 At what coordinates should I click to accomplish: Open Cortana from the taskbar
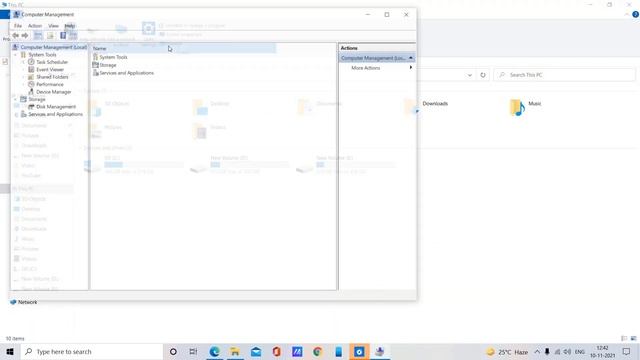coord(173,351)
